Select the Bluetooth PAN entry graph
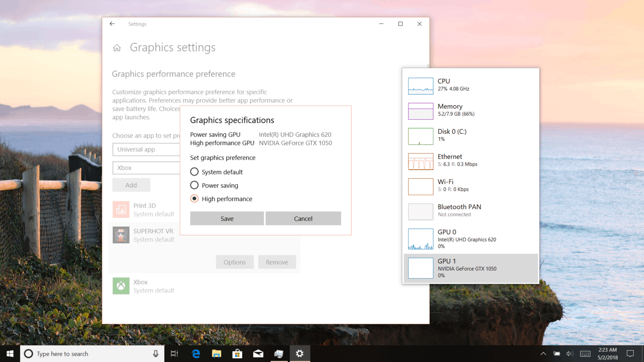The image size is (644, 362). 420,212
